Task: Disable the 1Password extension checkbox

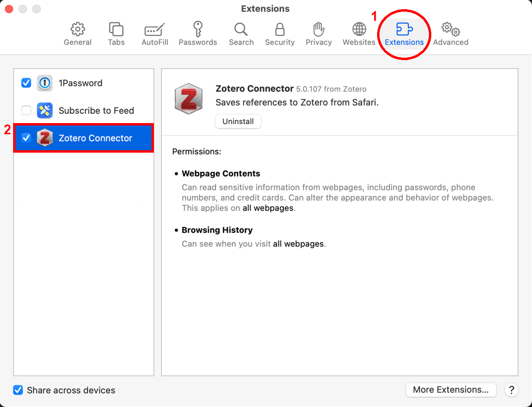Action: pyautogui.click(x=27, y=83)
